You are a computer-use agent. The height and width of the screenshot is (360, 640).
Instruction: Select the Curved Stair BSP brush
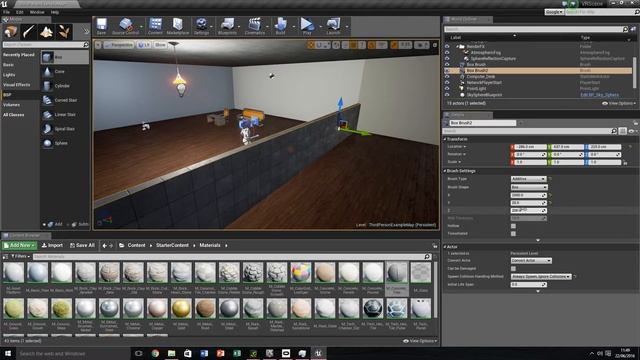(x=65, y=100)
